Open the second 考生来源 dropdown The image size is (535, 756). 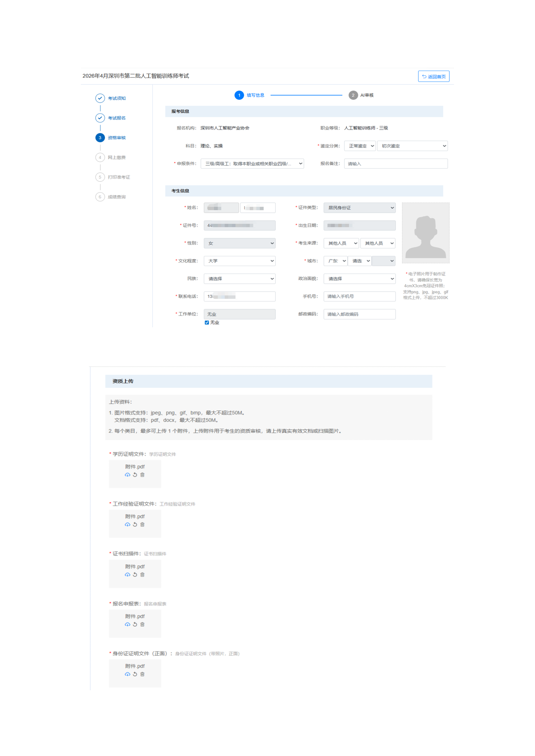click(x=378, y=243)
